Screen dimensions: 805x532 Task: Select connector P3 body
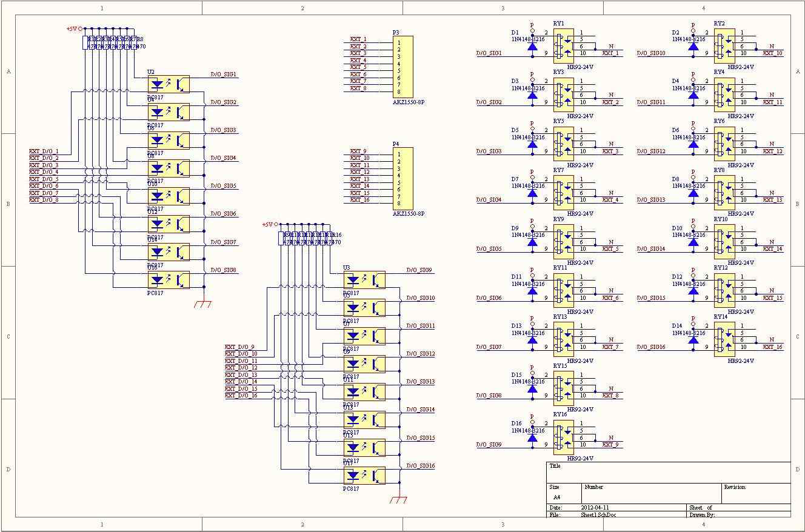pos(402,67)
